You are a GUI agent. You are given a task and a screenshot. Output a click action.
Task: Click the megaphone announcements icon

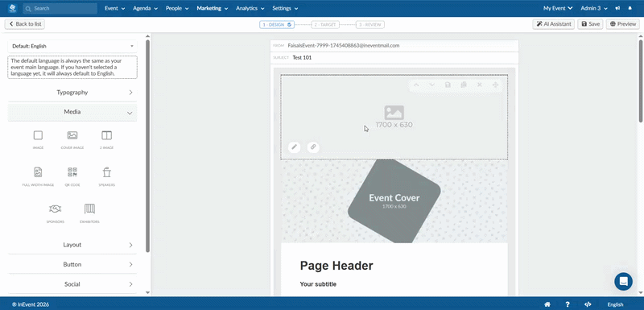pos(617,8)
